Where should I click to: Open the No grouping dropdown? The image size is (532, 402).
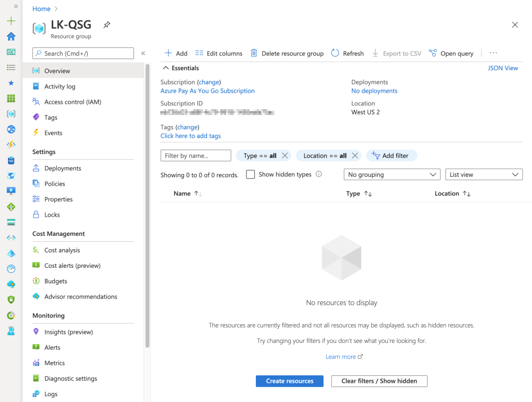coord(392,175)
